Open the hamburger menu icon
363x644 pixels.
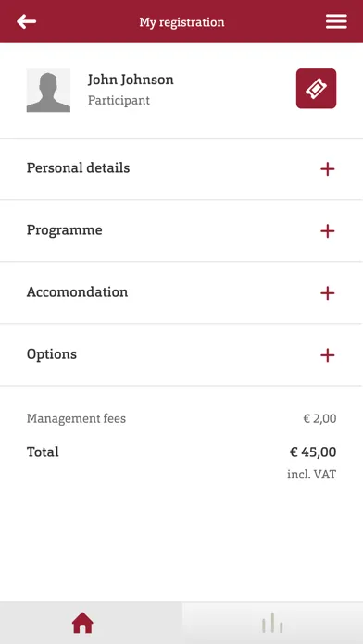[x=336, y=21]
